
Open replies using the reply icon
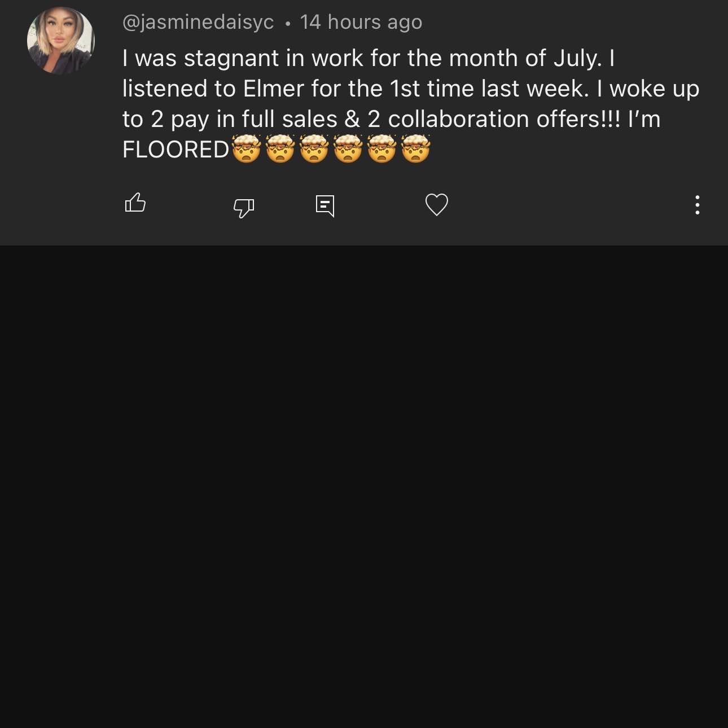pos(325,206)
